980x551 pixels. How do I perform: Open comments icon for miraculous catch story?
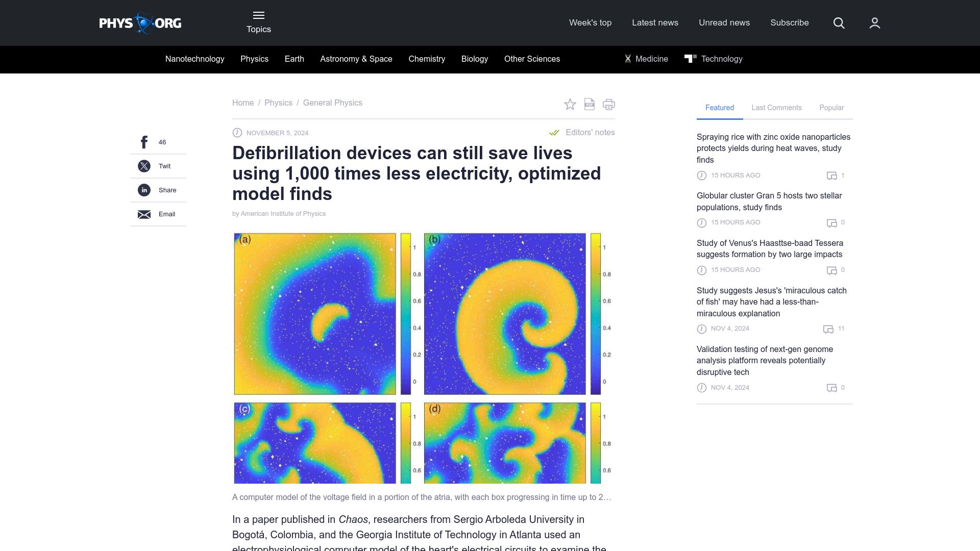(828, 329)
